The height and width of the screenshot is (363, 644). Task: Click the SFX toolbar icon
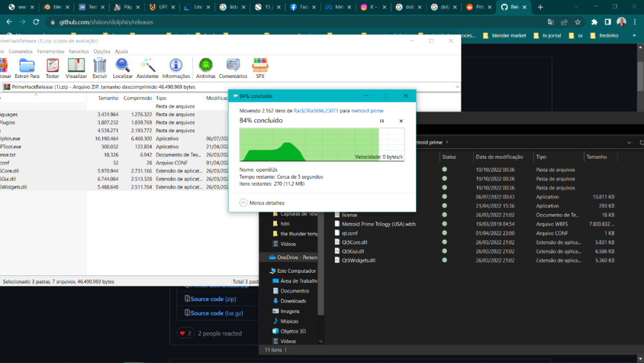(260, 68)
